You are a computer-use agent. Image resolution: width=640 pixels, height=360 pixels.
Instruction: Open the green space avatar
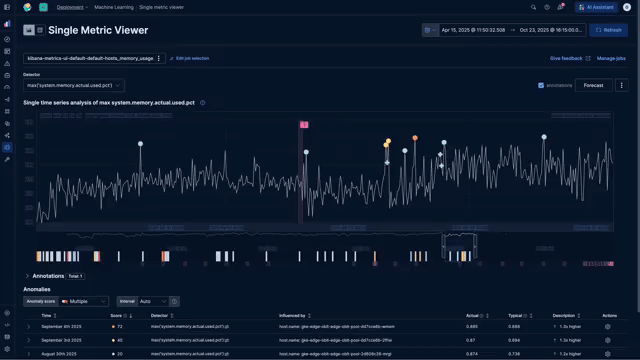tap(43, 7)
